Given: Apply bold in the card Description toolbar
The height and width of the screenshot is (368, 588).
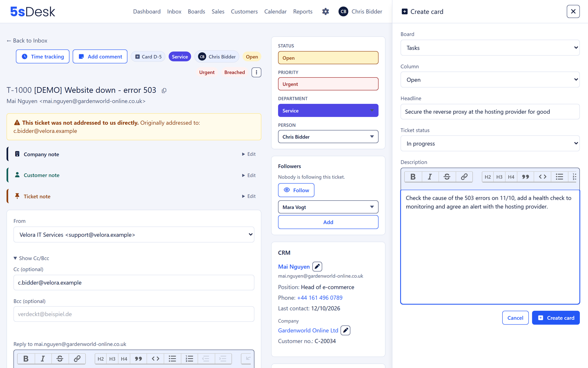Looking at the screenshot, I should click(413, 177).
